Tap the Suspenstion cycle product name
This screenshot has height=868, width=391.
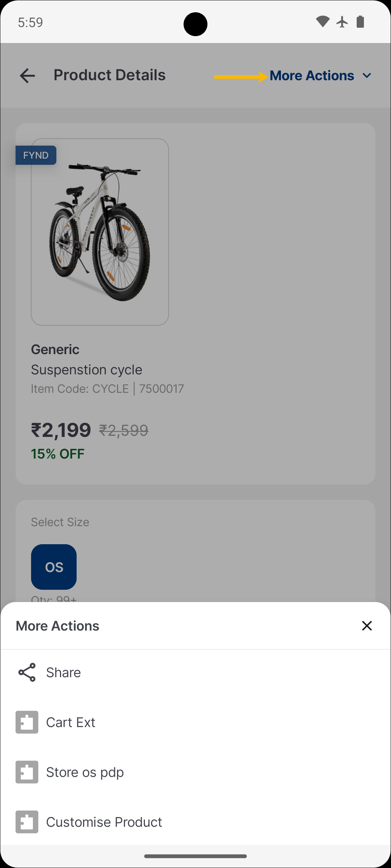(87, 370)
